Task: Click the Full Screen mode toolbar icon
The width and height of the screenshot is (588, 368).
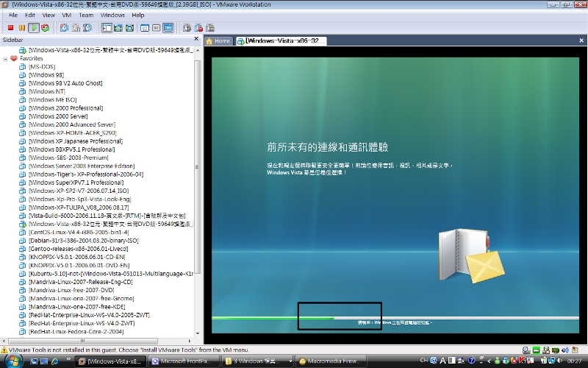Action: [x=130, y=28]
